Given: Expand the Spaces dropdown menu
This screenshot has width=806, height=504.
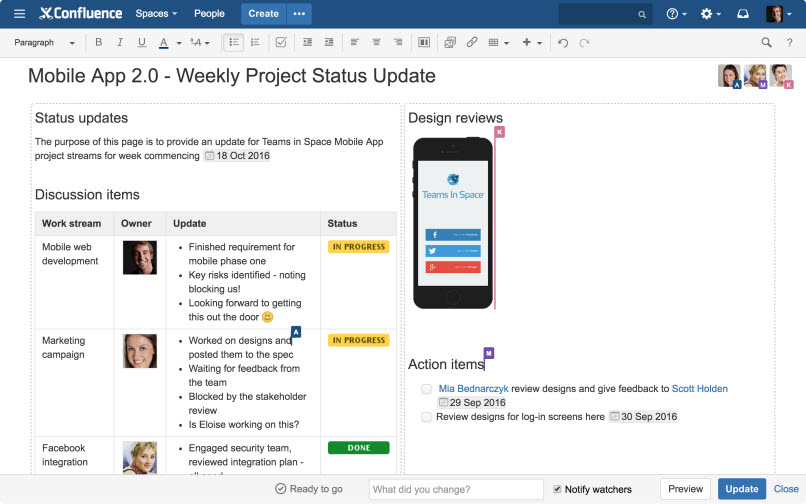Looking at the screenshot, I should coord(156,14).
